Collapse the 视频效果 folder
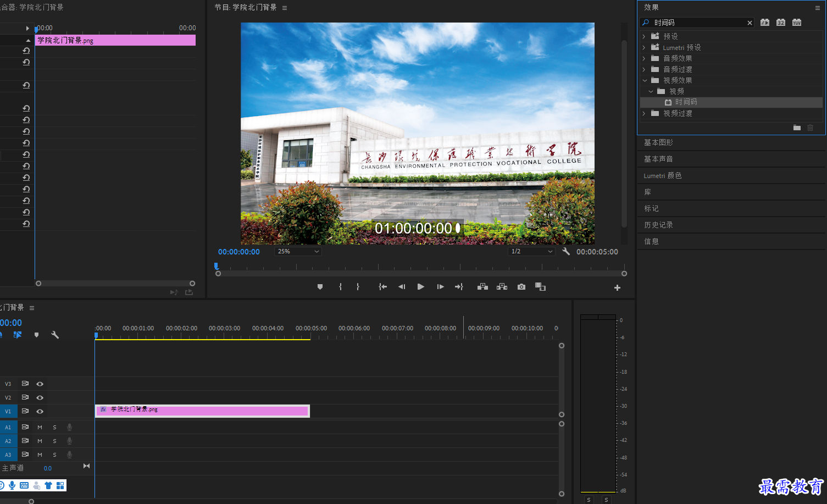 [645, 80]
